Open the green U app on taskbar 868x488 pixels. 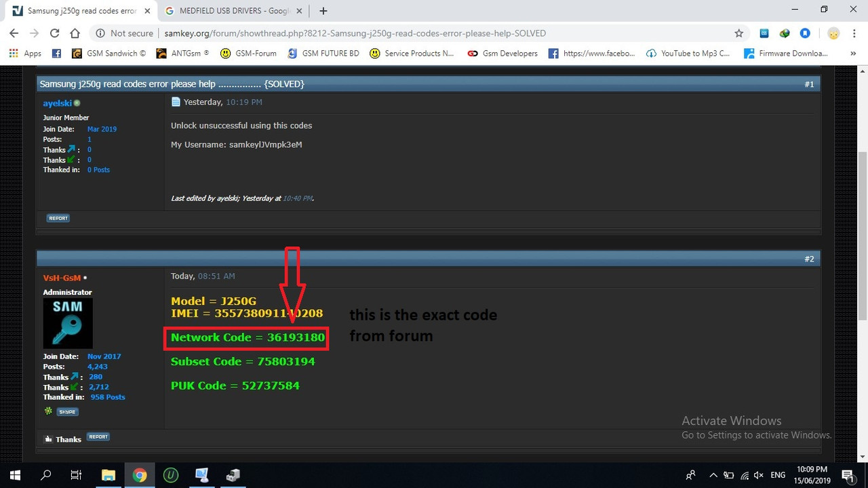point(171,475)
